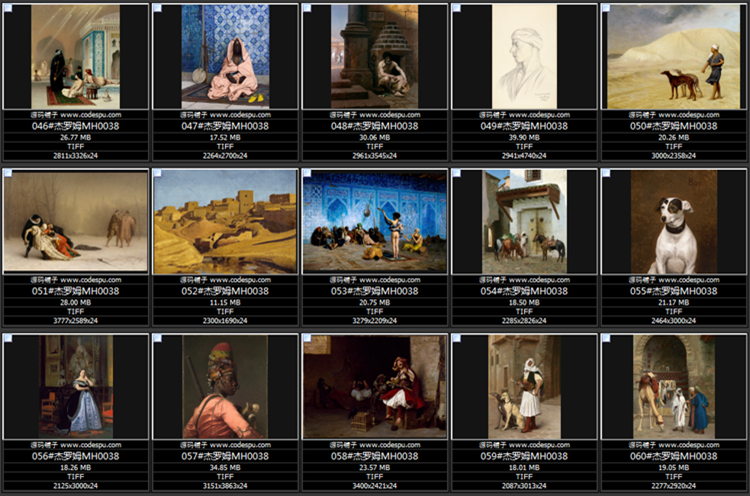Check the selection box of image 048

[x=307, y=8]
